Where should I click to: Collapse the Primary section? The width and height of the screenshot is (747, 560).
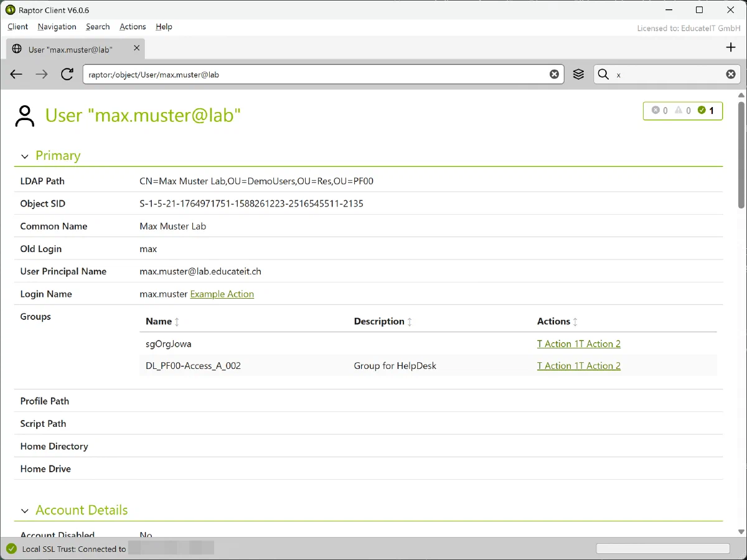(x=25, y=156)
